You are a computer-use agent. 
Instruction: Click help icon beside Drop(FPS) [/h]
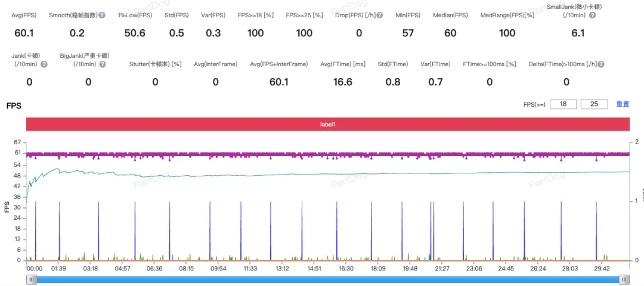tap(380, 15)
